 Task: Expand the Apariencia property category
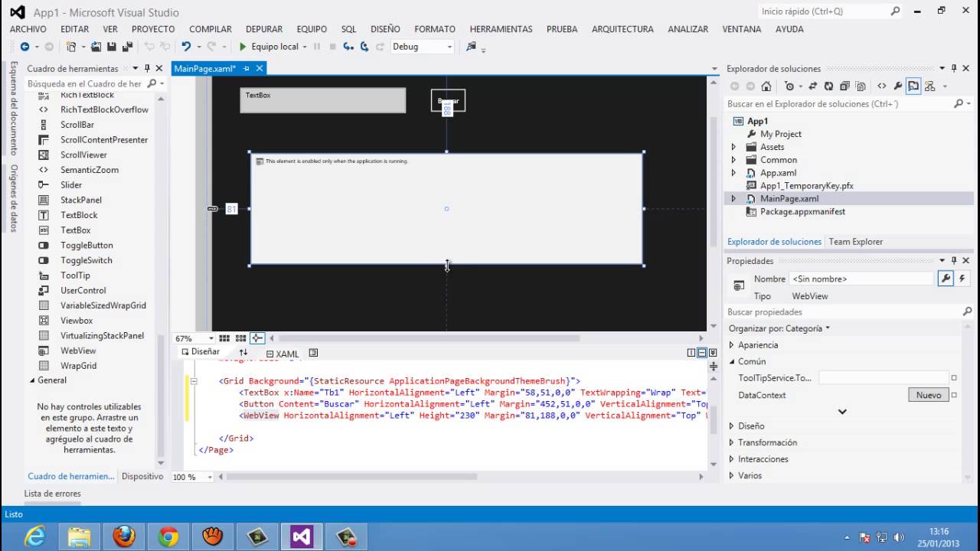731,345
